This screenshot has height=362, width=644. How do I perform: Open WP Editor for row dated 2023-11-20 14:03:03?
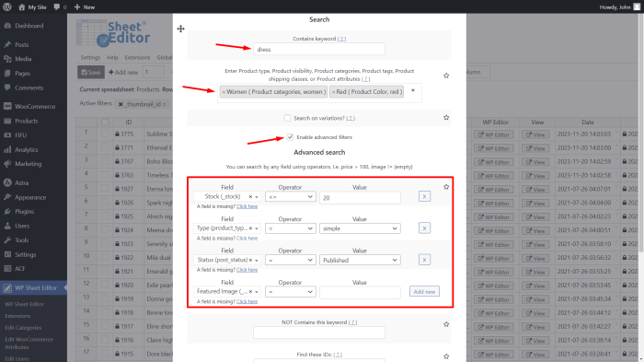click(493, 134)
